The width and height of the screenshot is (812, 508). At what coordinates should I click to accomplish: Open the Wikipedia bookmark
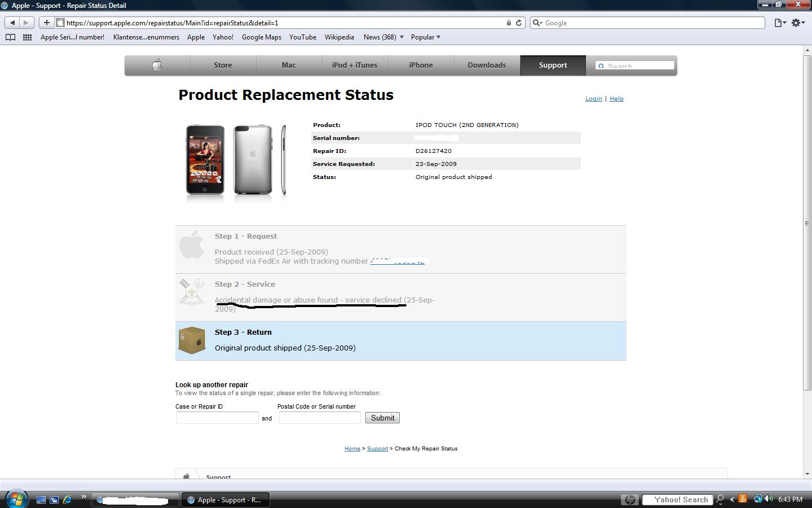(x=339, y=37)
